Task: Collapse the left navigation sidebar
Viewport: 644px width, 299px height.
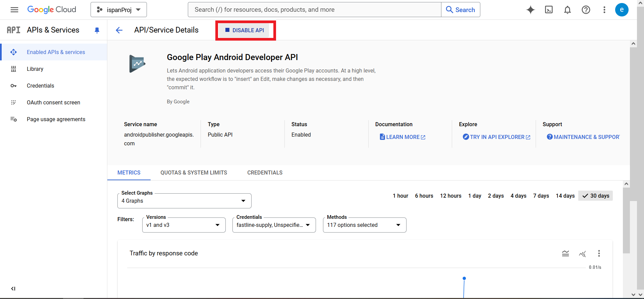Action: pos(13,289)
